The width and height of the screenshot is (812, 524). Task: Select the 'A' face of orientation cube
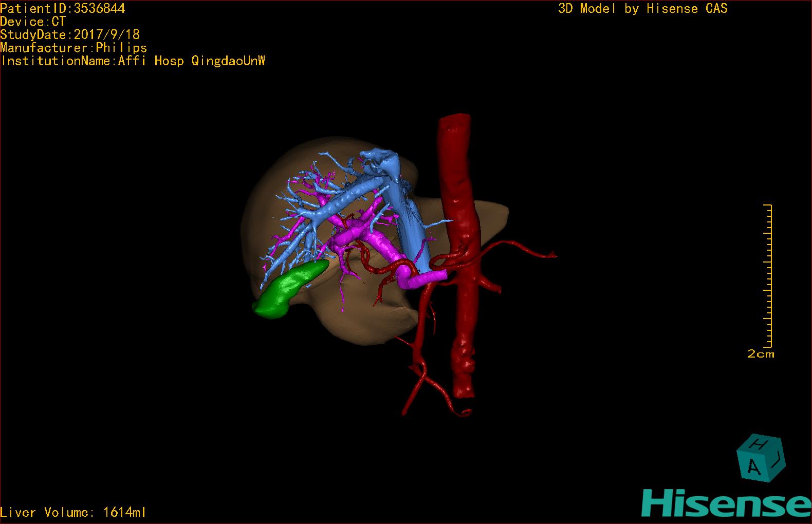753,467
